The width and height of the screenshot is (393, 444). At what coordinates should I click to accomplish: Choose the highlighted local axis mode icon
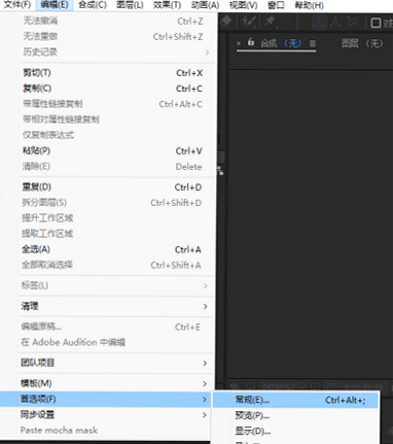coord(319,22)
